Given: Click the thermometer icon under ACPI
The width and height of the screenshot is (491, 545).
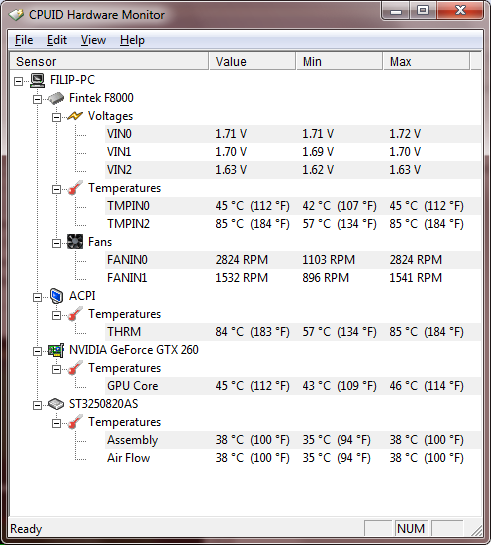Looking at the screenshot, I should click(x=75, y=314).
